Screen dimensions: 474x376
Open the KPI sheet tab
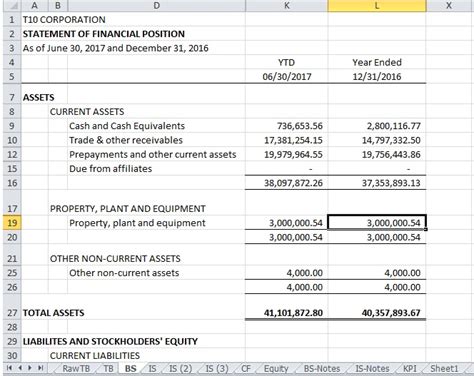(x=410, y=368)
